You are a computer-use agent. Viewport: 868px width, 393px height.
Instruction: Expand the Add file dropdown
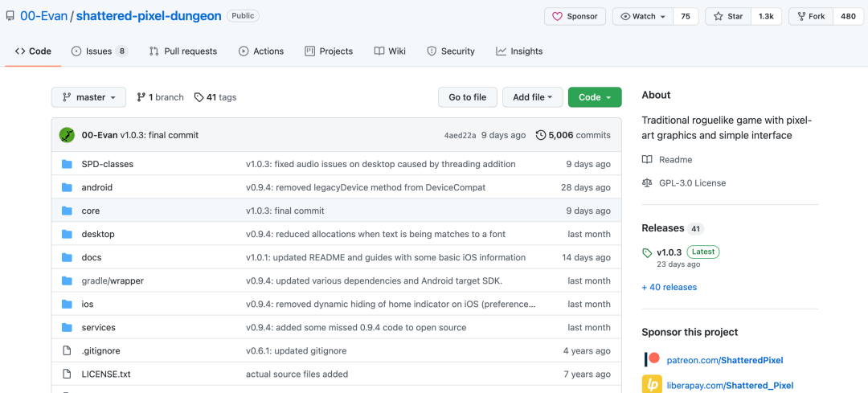(x=533, y=97)
